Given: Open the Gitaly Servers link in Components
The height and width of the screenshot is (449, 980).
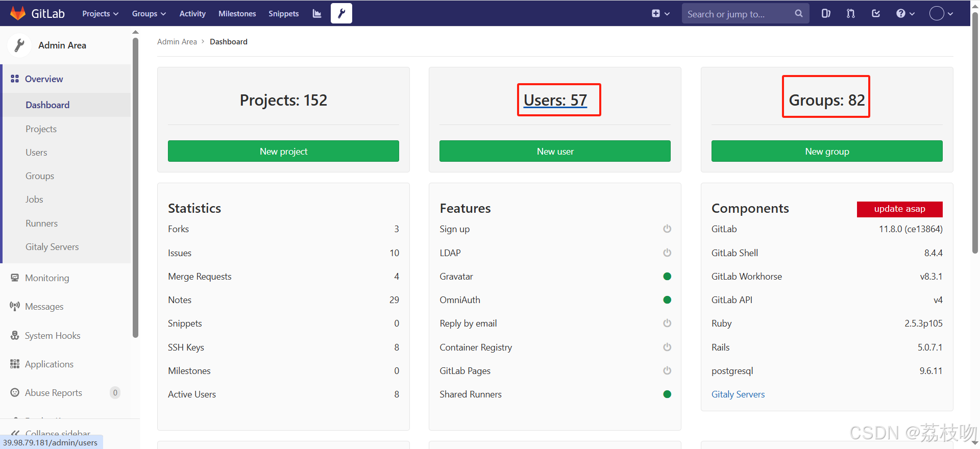Looking at the screenshot, I should (738, 394).
